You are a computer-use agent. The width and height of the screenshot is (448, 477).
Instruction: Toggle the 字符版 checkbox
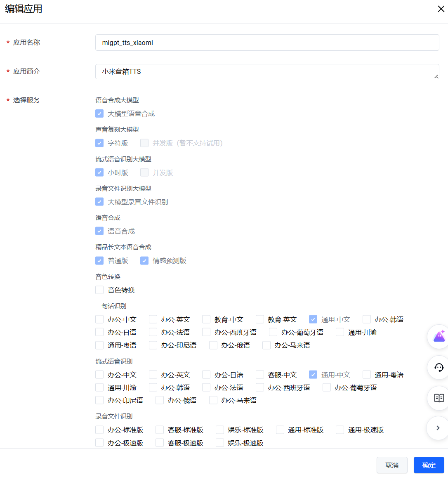coord(99,143)
